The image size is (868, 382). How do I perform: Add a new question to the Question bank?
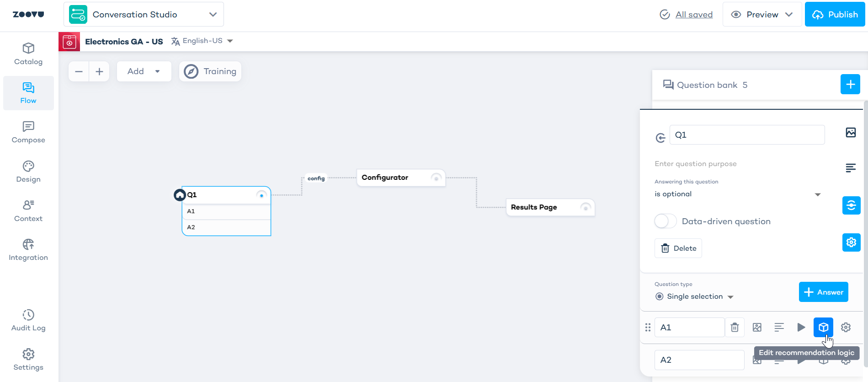(850, 84)
